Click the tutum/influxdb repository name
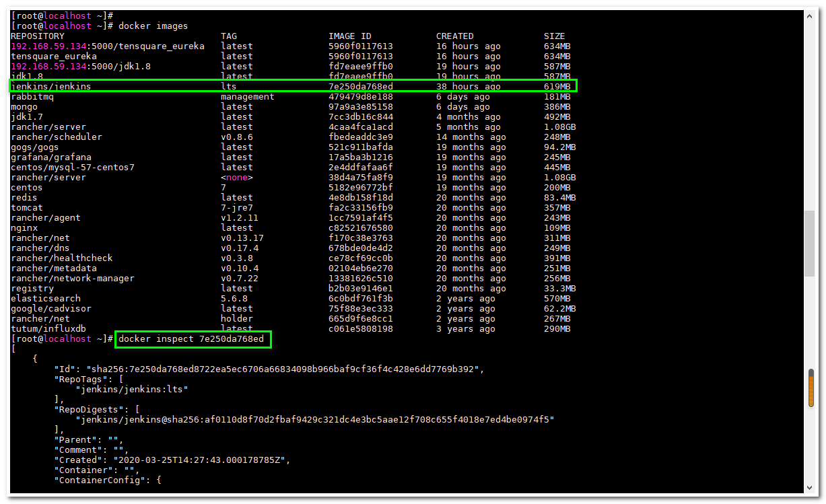Viewport: 826px width, 504px height. [x=48, y=328]
